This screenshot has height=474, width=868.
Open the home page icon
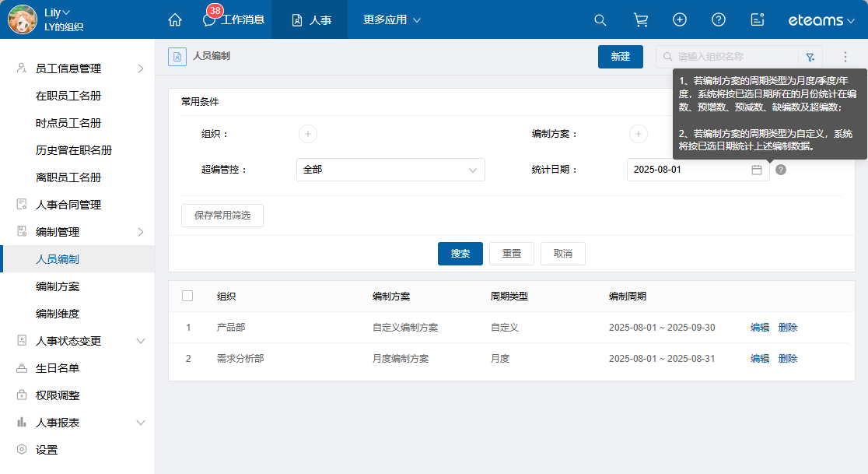tap(175, 20)
